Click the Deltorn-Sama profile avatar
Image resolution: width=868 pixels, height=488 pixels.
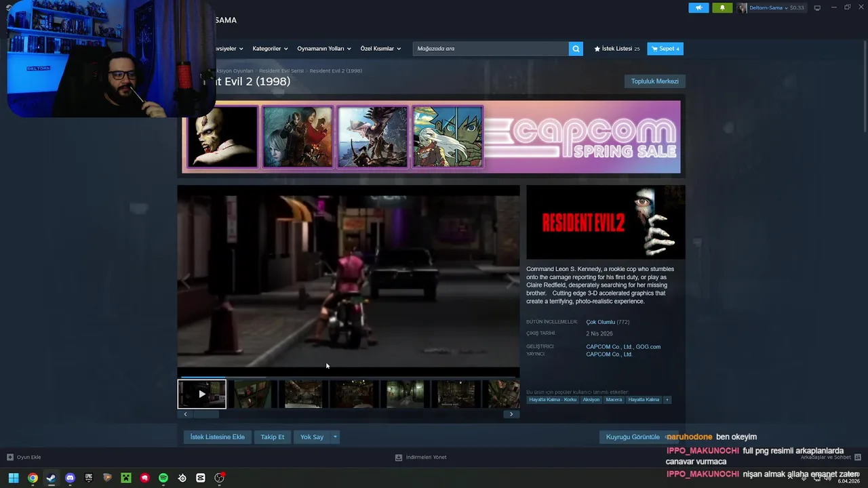(742, 7)
